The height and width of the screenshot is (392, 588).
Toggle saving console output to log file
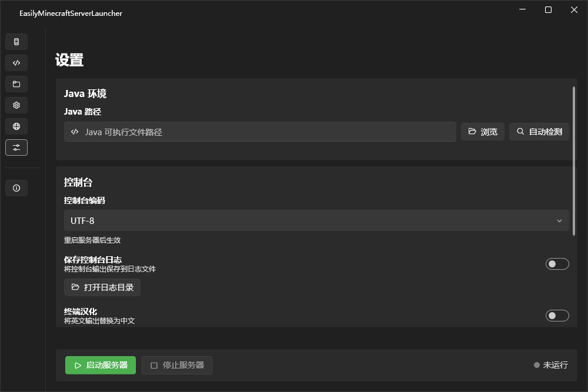point(557,263)
